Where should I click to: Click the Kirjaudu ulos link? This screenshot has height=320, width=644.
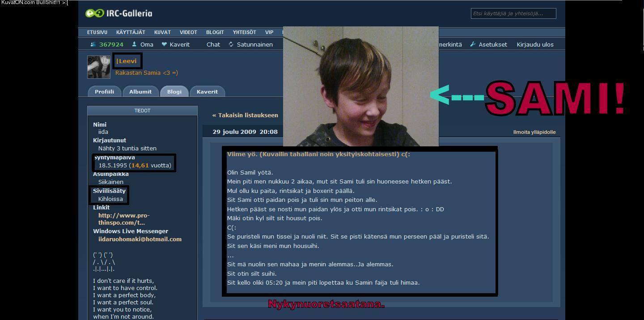535,44
